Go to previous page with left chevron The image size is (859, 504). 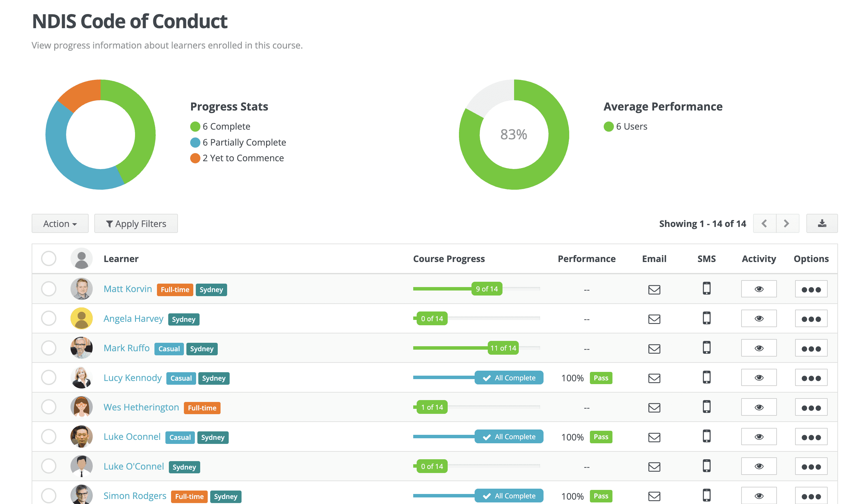pos(764,224)
